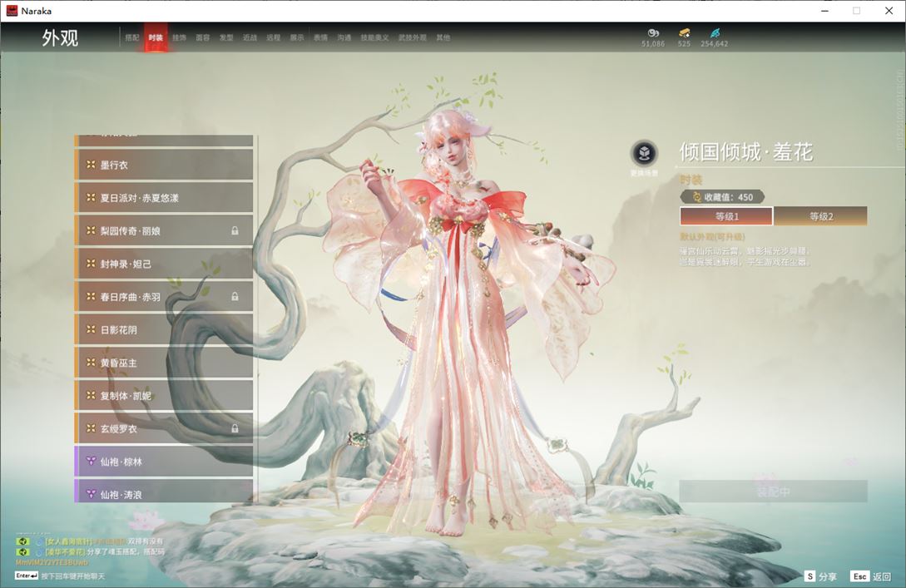Pick the 玄绶罗衣 outfit
This screenshot has height=588, width=906.
pos(164,428)
